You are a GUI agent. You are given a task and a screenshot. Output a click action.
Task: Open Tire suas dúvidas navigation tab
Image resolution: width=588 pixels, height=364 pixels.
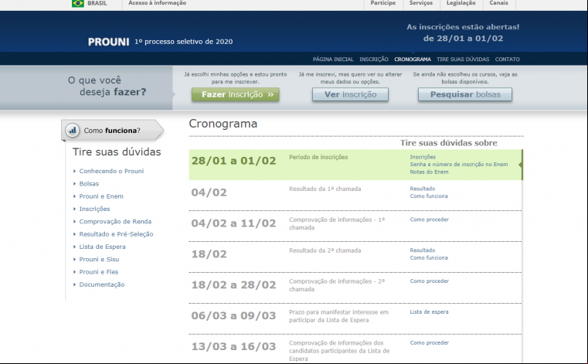pyautogui.click(x=463, y=60)
